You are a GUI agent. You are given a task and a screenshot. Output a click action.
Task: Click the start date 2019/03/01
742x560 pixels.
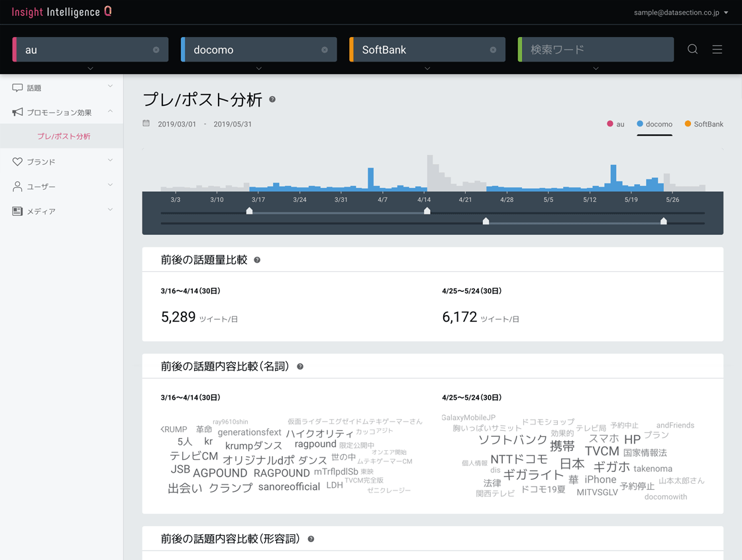click(x=177, y=124)
